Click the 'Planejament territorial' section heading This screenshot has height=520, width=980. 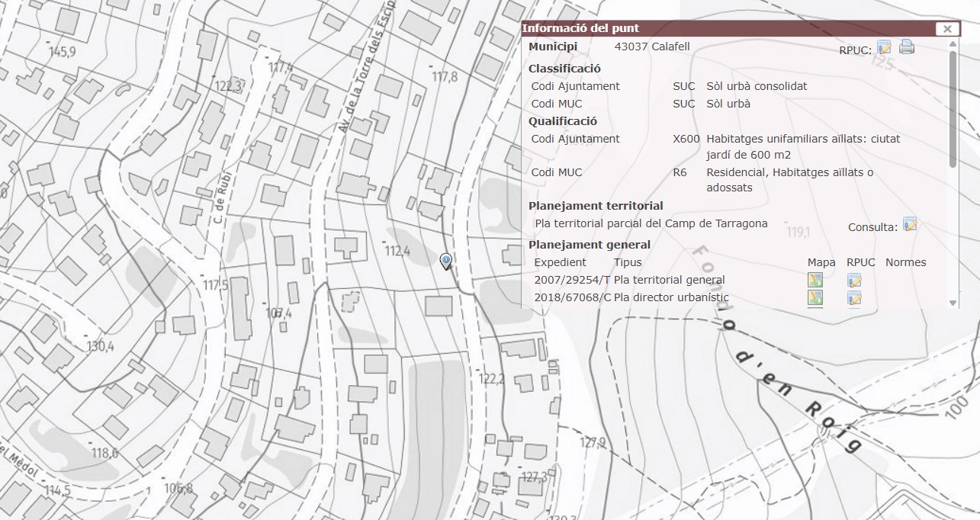[596, 206]
